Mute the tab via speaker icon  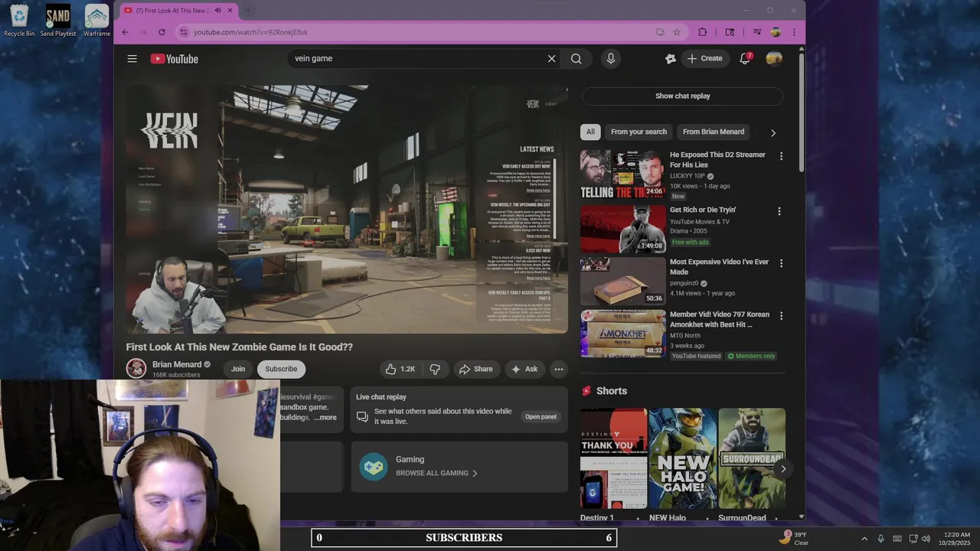[x=217, y=11]
